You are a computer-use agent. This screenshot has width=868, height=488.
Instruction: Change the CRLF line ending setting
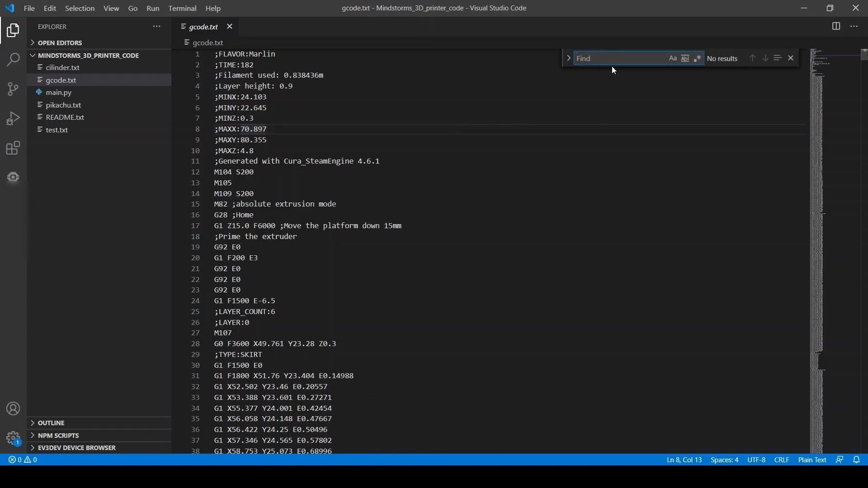click(781, 460)
